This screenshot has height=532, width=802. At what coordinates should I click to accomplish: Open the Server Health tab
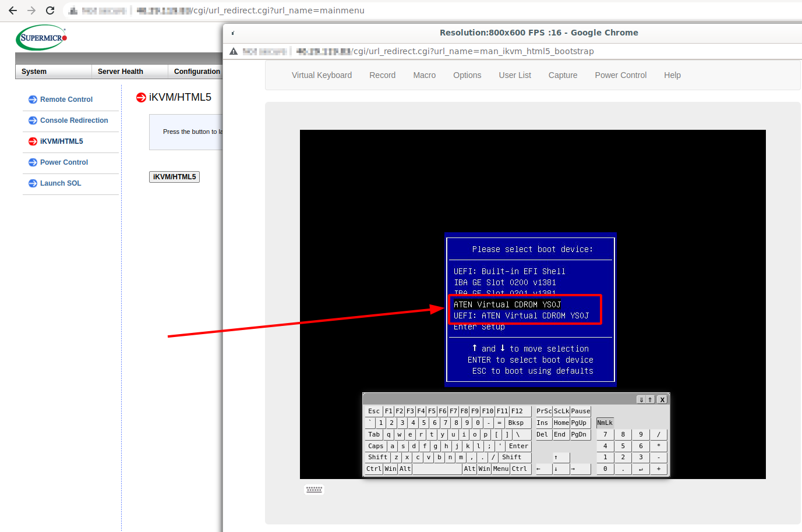[x=121, y=72]
